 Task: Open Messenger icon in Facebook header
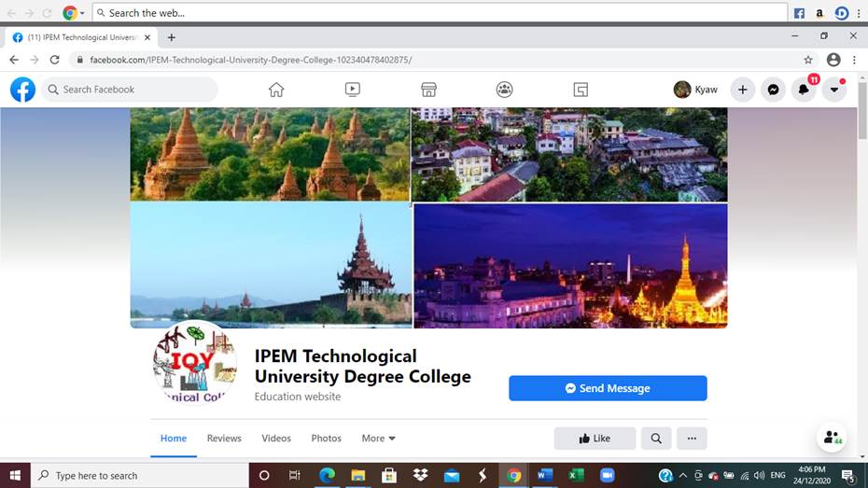[x=774, y=90]
